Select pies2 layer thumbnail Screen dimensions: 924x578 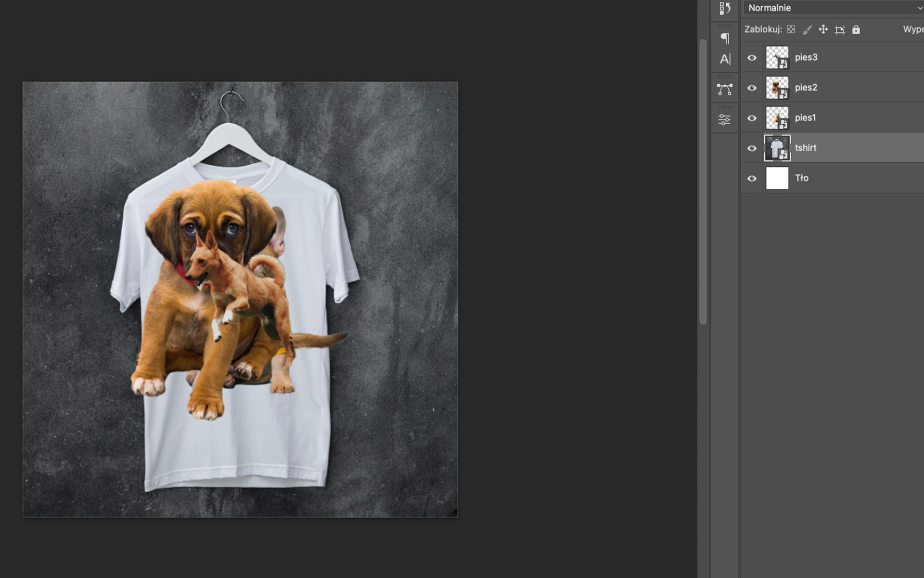pyautogui.click(x=777, y=88)
